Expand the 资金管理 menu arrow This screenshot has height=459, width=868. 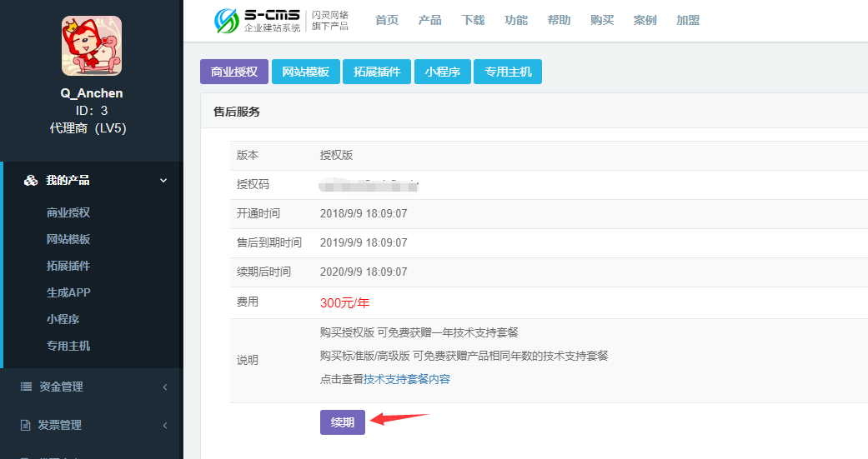164,387
